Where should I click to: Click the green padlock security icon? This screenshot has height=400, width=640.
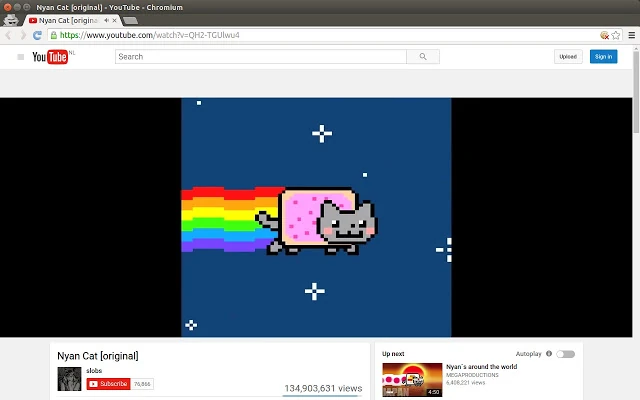(x=53, y=36)
